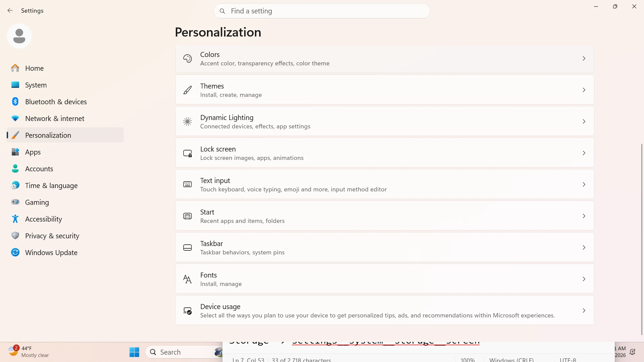The height and width of the screenshot is (362, 644).
Task: Expand Text input chevron arrow
Action: coord(584,185)
